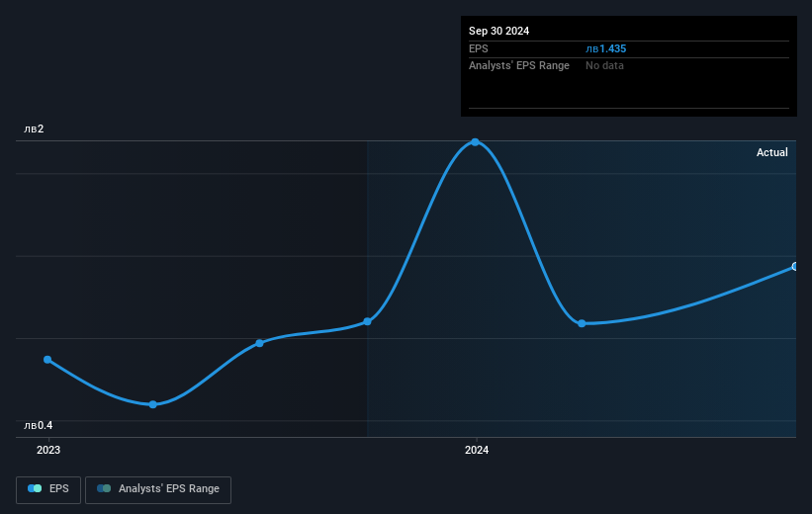
Task: Select the first data point at 2023
Action: (x=47, y=359)
